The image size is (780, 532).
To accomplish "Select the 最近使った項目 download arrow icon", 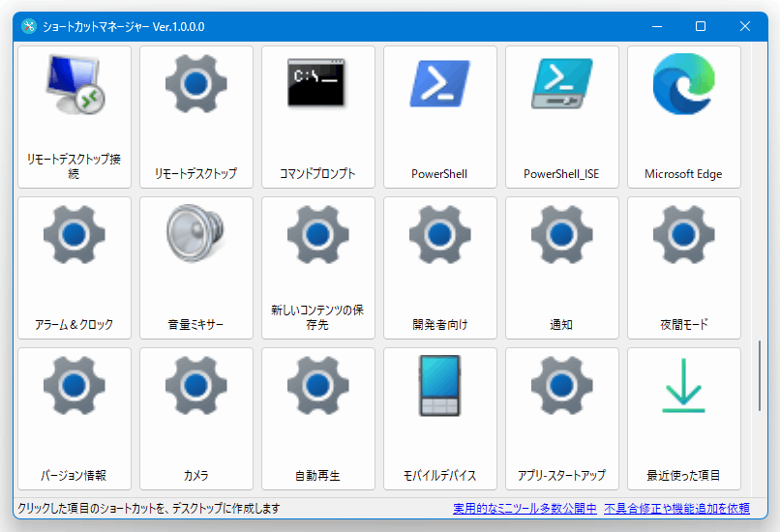I will click(683, 386).
